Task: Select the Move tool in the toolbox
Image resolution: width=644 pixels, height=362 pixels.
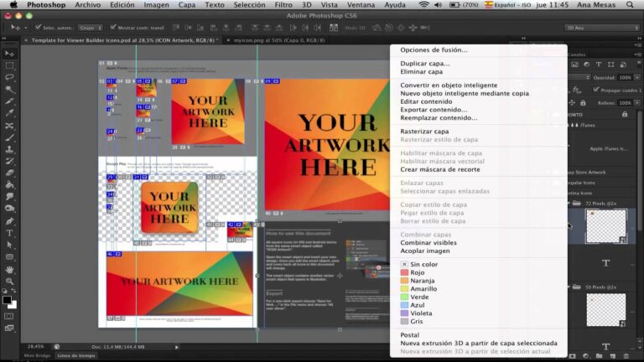Action: point(9,53)
